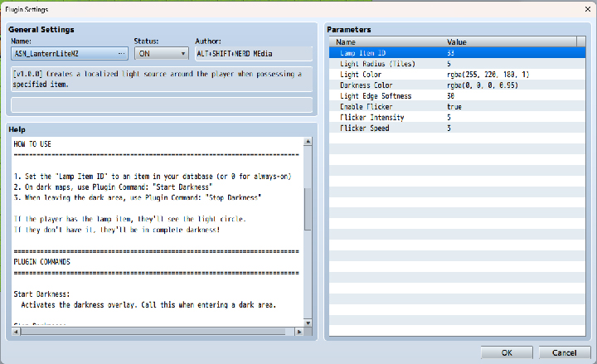597x364 pixels.
Task: Click the plugin Name field
Action: pyautogui.click(x=70, y=54)
